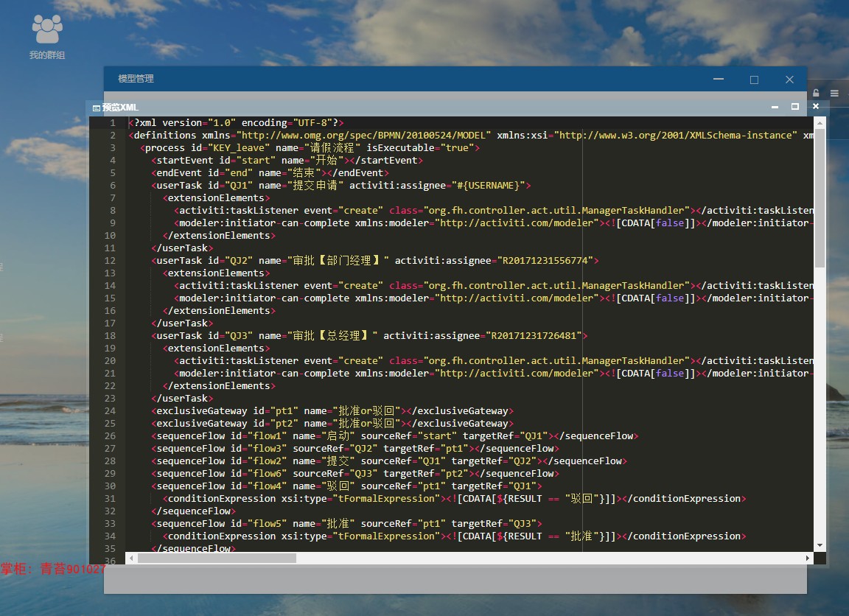Click userTask name "审批【总经理】"

(332, 335)
